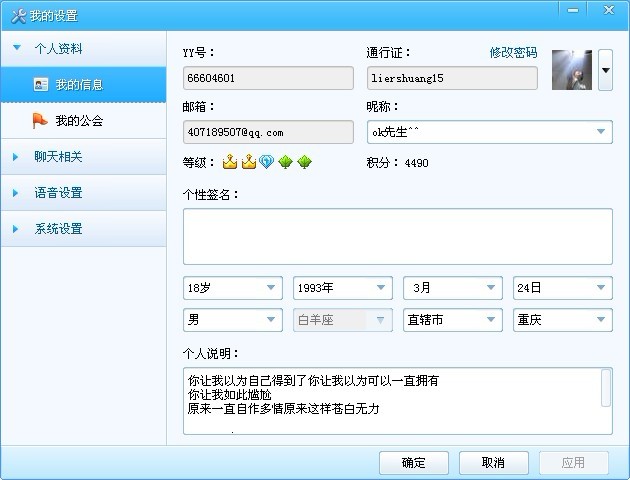Open the 个人资料 category

click(x=83, y=49)
